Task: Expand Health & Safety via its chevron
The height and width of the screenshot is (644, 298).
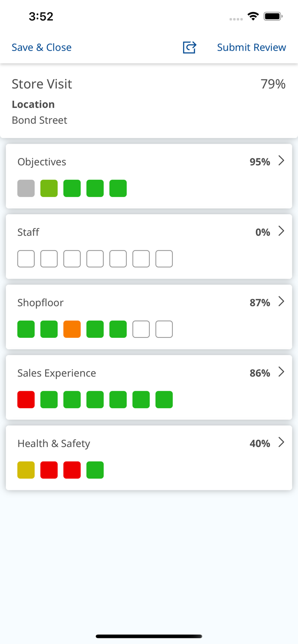Action: click(x=282, y=442)
